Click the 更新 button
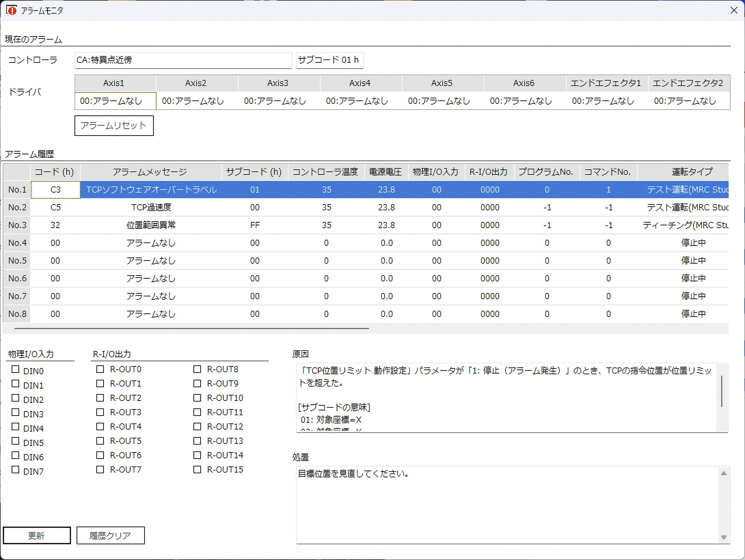This screenshot has height=560, width=745. coord(37,535)
